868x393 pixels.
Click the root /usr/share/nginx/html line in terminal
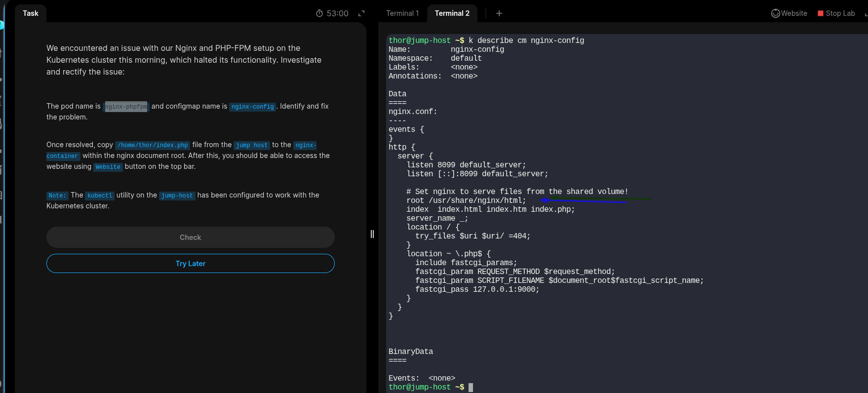click(x=466, y=200)
